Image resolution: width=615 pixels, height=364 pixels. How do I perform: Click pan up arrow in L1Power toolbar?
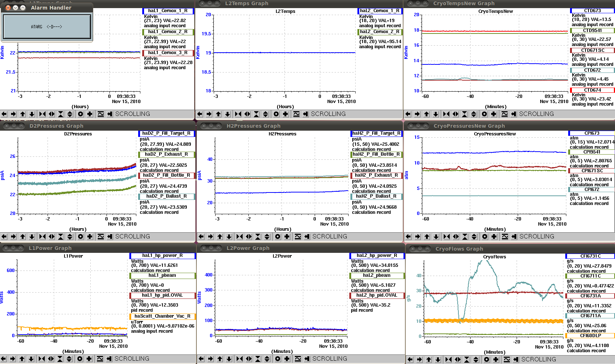click(22, 359)
